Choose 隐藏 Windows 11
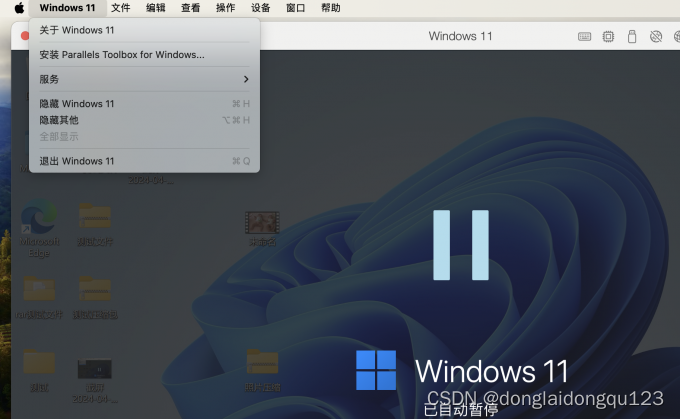680x419 pixels. pos(144,104)
